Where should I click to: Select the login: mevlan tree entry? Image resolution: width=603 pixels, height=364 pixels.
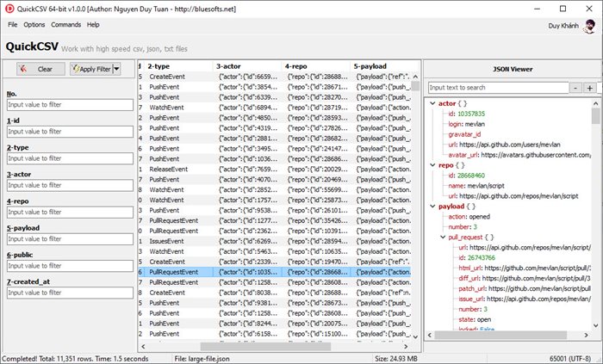click(467, 124)
